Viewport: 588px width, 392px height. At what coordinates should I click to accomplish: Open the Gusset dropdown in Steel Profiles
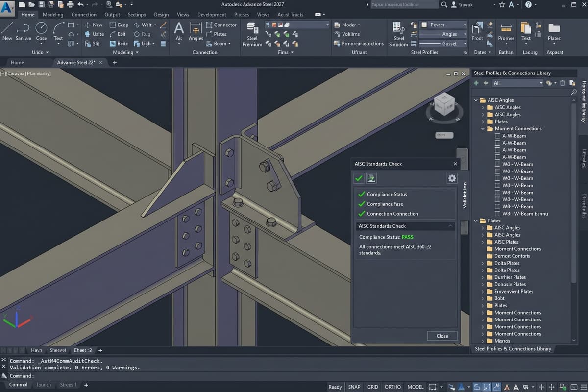tap(444, 44)
